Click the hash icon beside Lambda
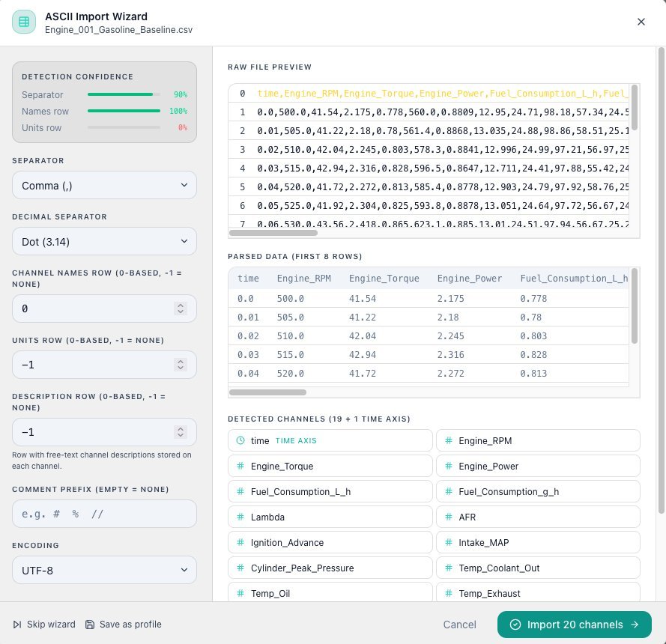 coord(240,517)
